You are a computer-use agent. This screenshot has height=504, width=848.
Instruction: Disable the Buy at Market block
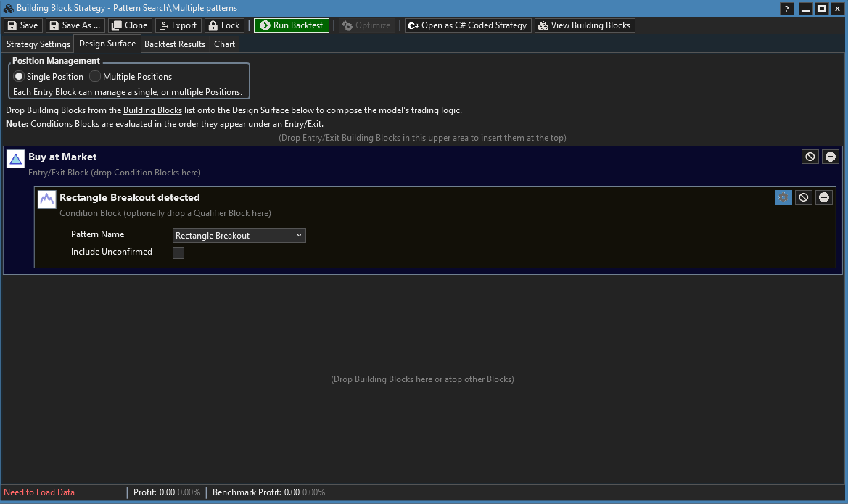click(x=810, y=157)
